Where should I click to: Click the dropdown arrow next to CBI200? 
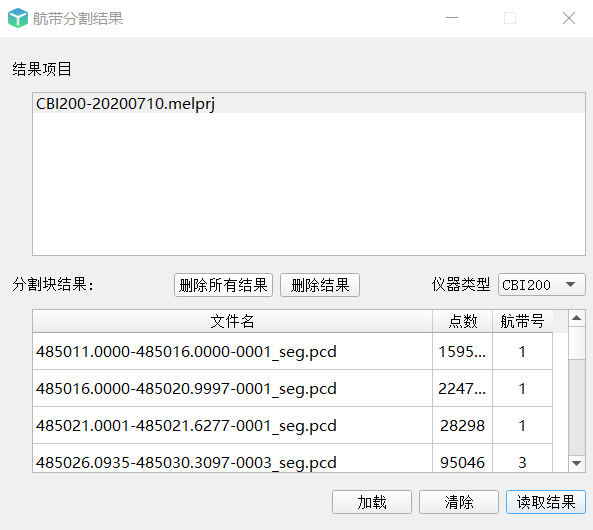[x=570, y=284]
